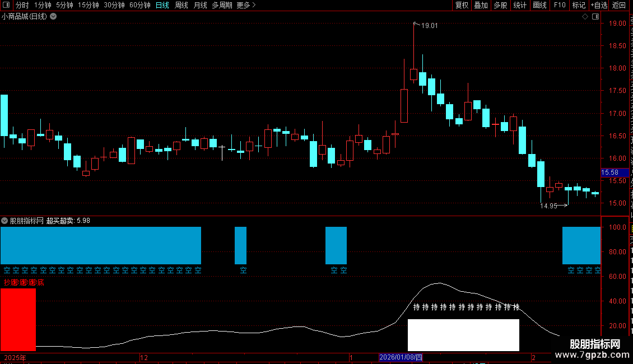Toggle the side panel icon at toolbar start
This screenshot has width=633, height=364.
tap(6, 5)
